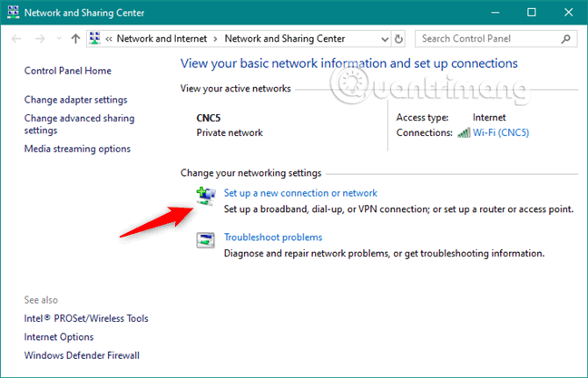Click the Wi-Fi signal bars icon

[x=463, y=132]
